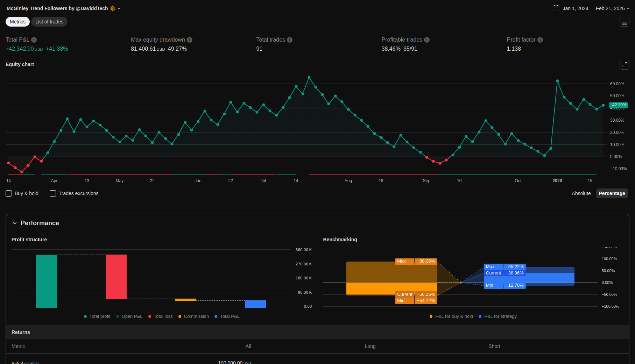Select the Percentage display mode
635x364 pixels.
[612, 193]
